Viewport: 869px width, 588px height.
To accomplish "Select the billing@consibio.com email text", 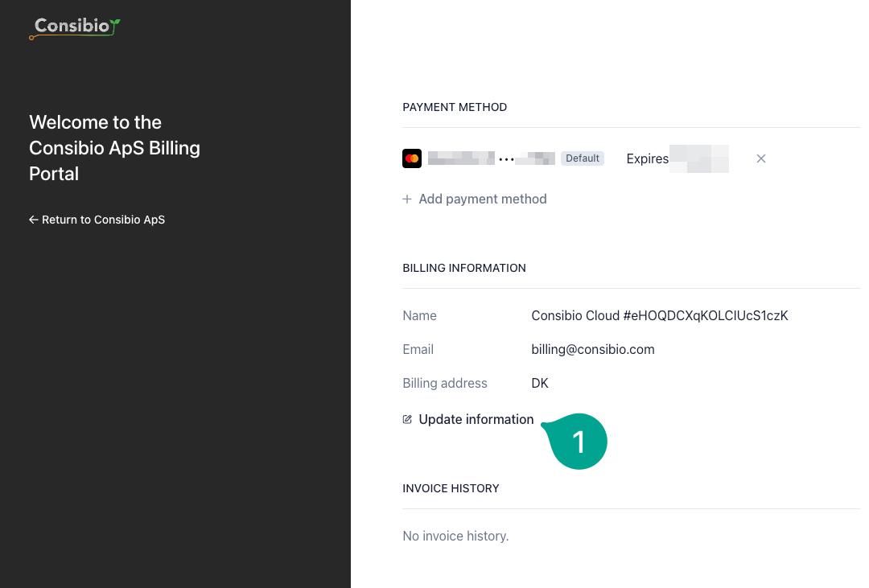I will click(593, 349).
